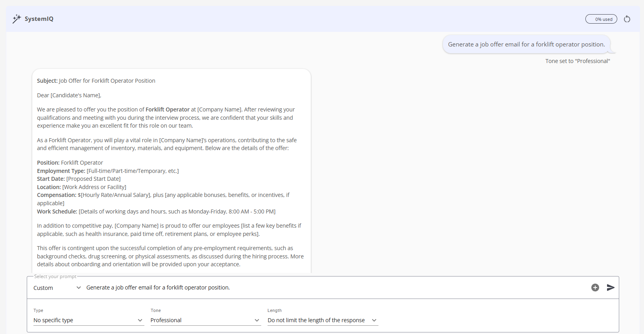Click the Start Date placeholder line
Image resolution: width=644 pixels, height=334 pixels.
[79, 179]
